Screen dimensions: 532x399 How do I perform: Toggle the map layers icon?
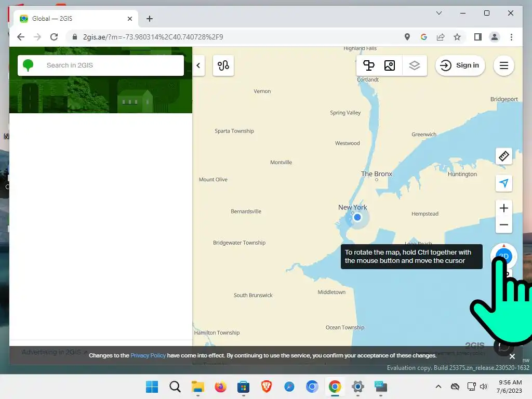(x=414, y=65)
